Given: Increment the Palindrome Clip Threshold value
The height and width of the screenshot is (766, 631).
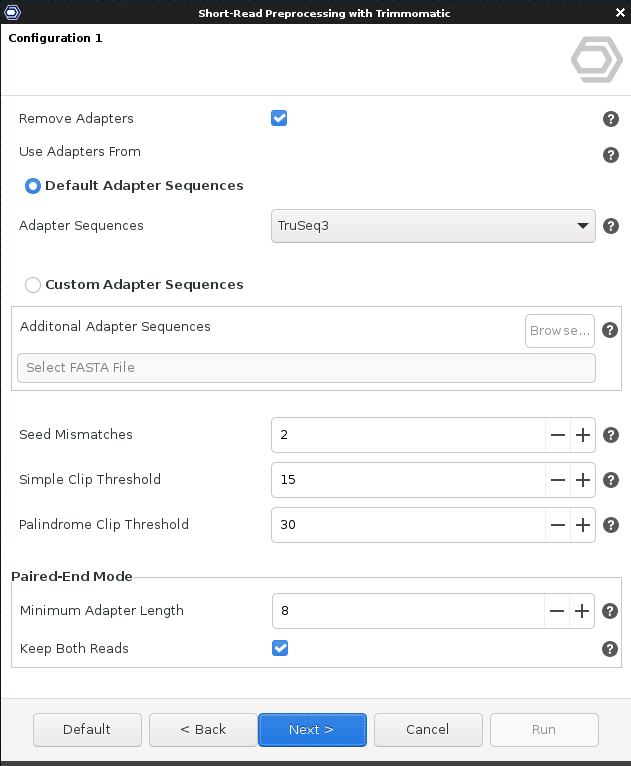Looking at the screenshot, I should (583, 525).
